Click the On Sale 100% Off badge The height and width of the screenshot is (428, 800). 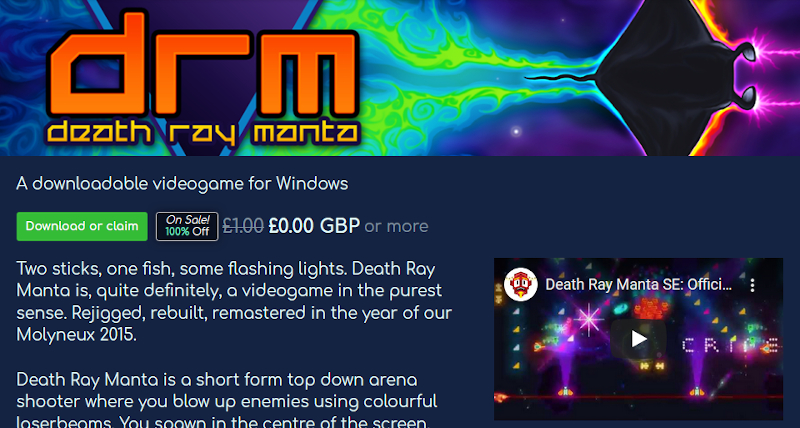[x=187, y=226]
